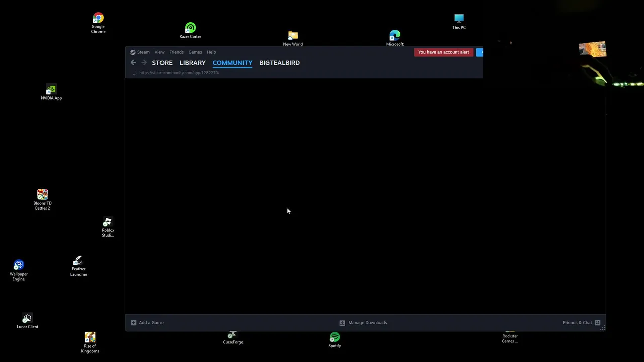This screenshot has width=644, height=362.
Task: Select the This PC desktop icon
Action: pyautogui.click(x=459, y=22)
